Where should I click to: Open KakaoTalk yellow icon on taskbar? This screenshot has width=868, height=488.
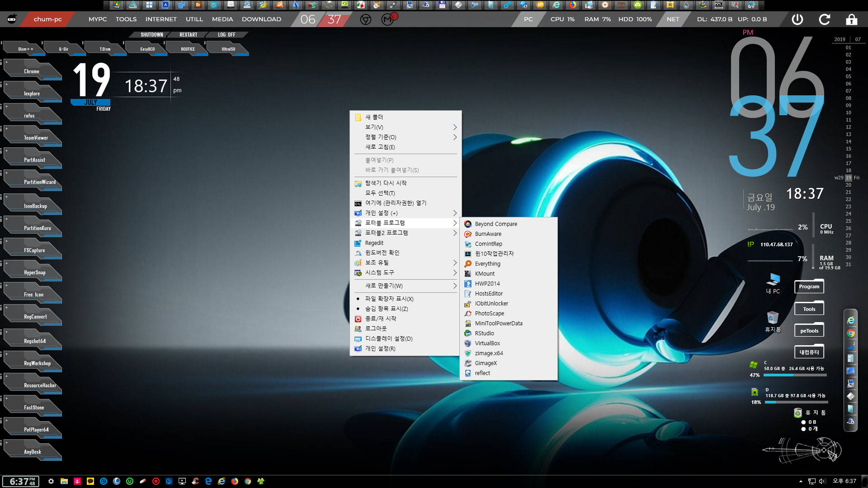90,481
